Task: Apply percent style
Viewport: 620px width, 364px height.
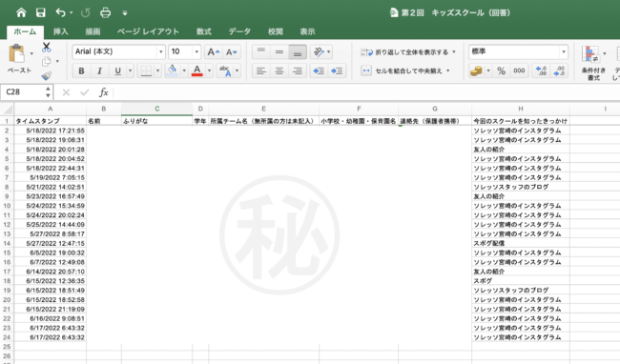Action: pos(501,71)
